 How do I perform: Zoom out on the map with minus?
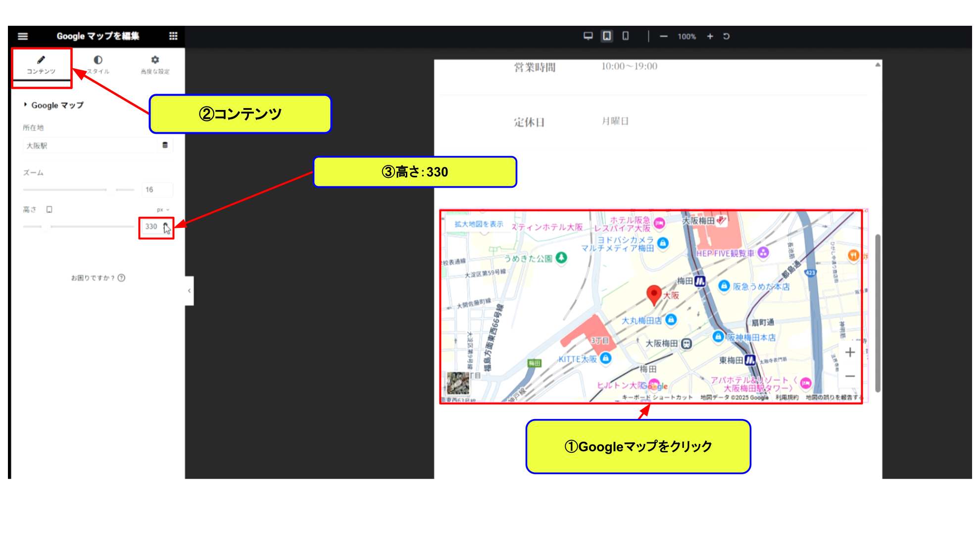click(x=850, y=376)
